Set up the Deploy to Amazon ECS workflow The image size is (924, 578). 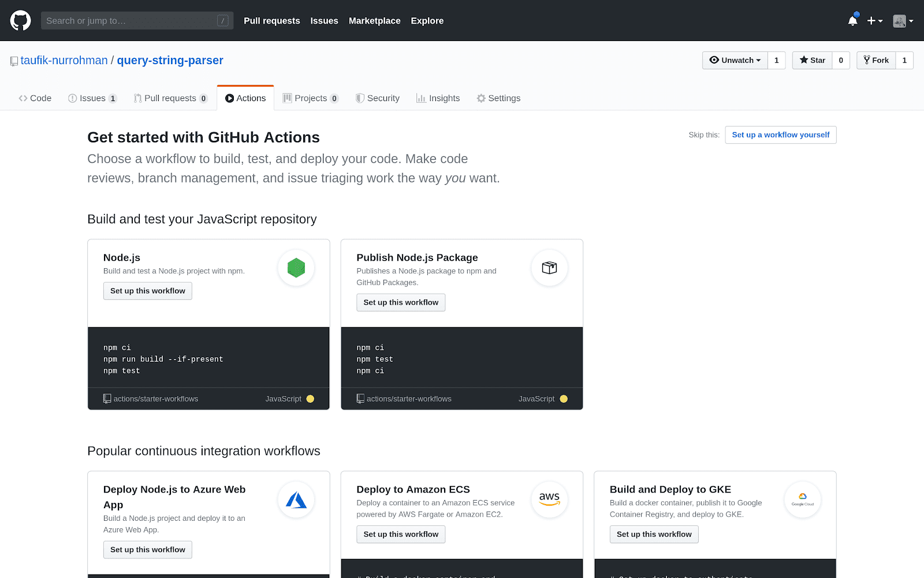(x=401, y=534)
